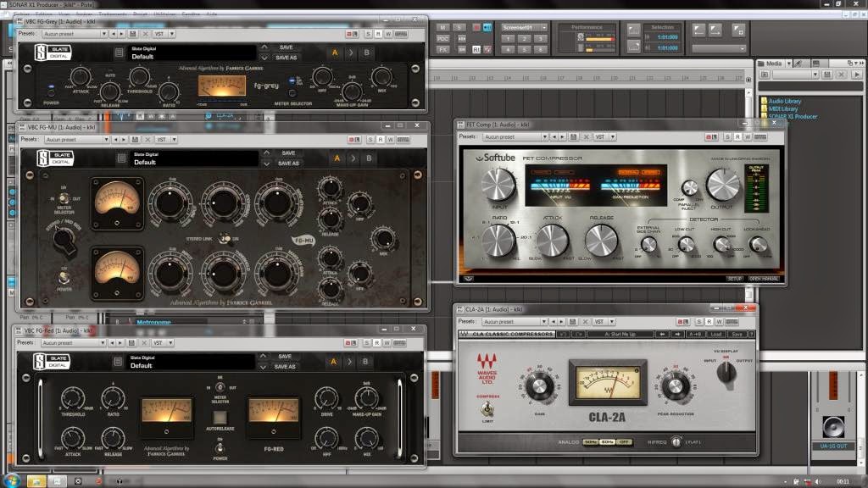Toggle automation Read (R) in FG-Grey window
Image resolution: width=868 pixels, height=488 pixels.
pyautogui.click(x=378, y=34)
